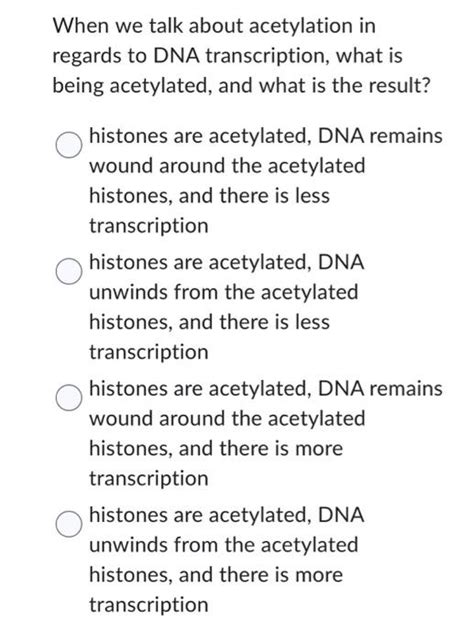This screenshot has height=641, width=474.
Task: Click first option's 'histones are acetylated, DNA remains' line
Action: coord(266,136)
